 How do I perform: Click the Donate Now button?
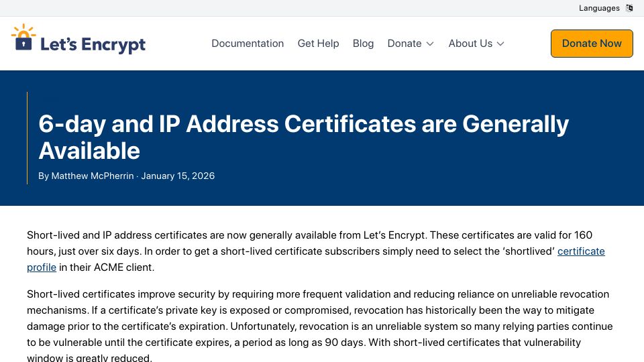592,44
